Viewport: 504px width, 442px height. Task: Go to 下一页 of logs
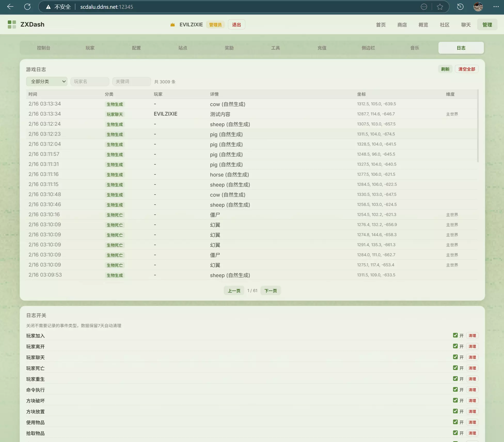271,291
